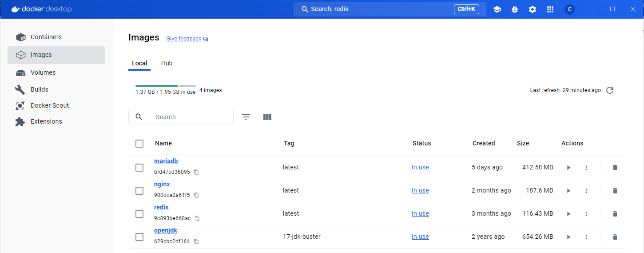Sort by the Status column header
The width and height of the screenshot is (644, 253).
(422, 143)
